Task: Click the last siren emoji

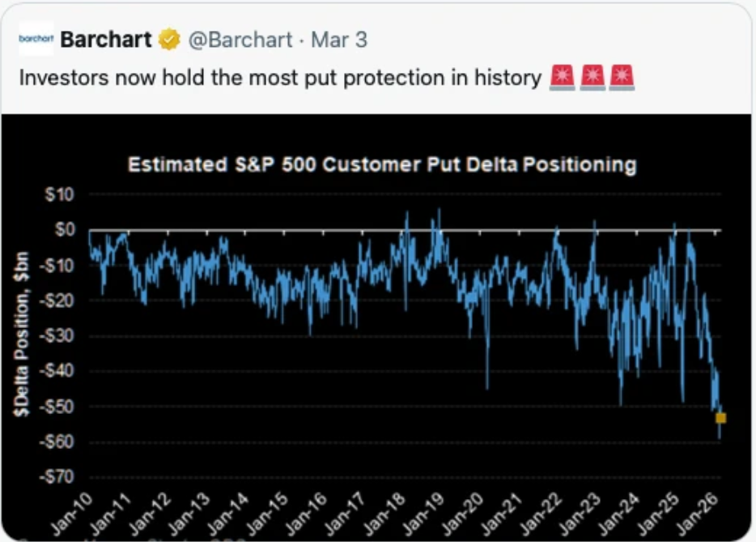Action: pyautogui.click(x=622, y=78)
